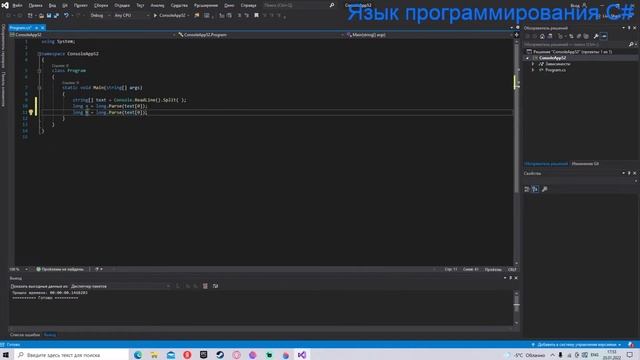Image resolution: width=640 pixels, height=360 pixels.
Task: Expand the Program.cs tree node
Action: 533,70
